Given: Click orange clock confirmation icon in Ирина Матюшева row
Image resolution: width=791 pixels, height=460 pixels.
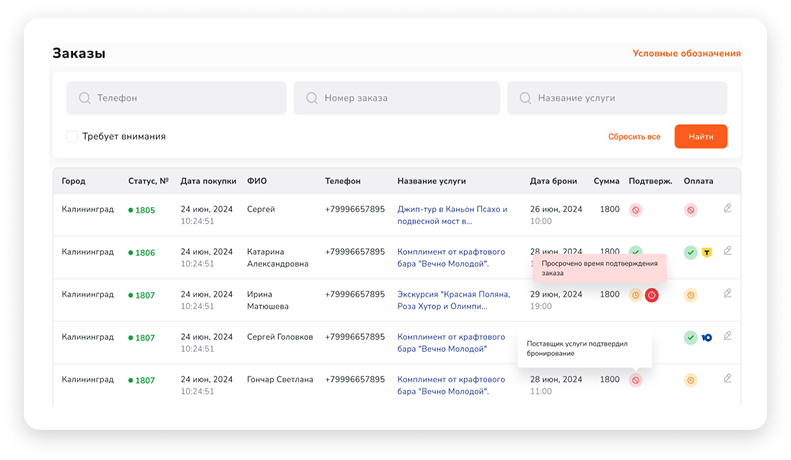Looking at the screenshot, I should point(636,295).
